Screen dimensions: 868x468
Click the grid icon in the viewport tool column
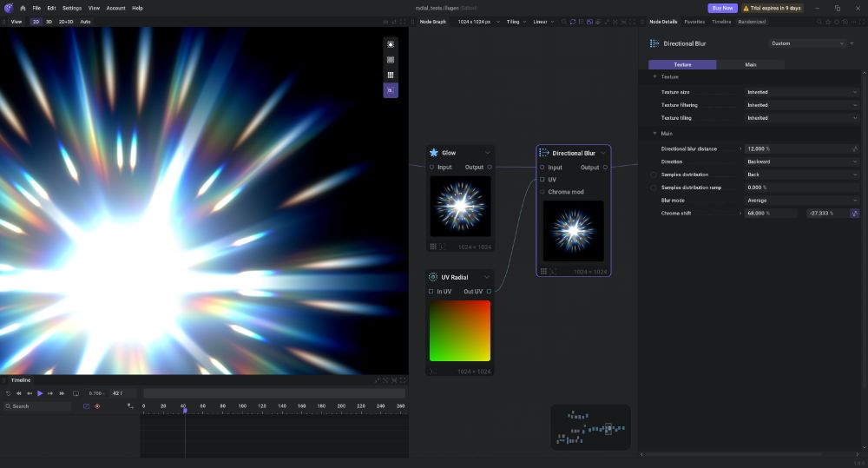[391, 75]
